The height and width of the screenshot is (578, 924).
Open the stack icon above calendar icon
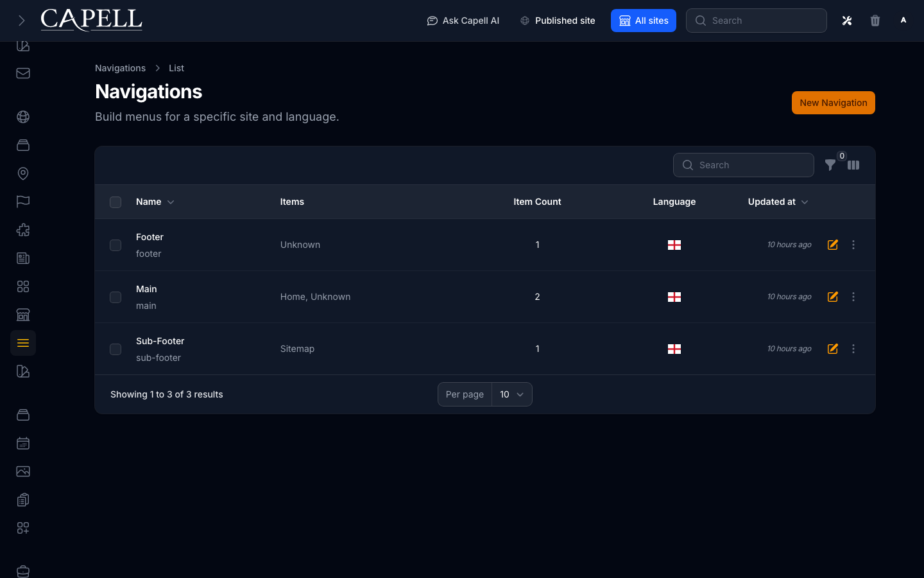click(23, 415)
